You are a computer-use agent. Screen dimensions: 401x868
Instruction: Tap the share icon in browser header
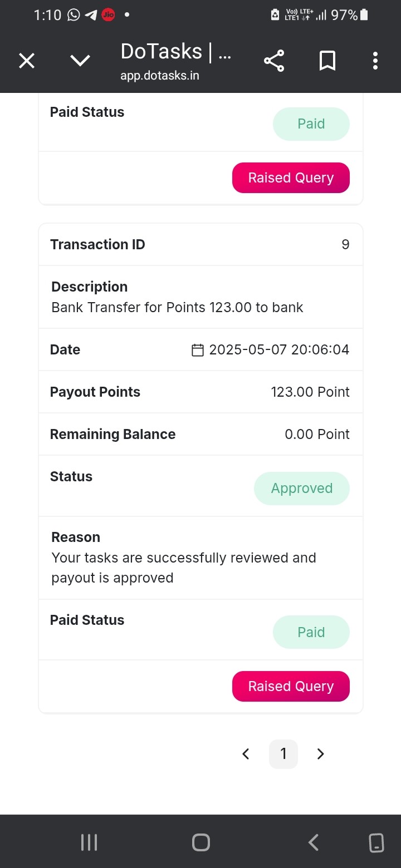pyautogui.click(x=274, y=61)
